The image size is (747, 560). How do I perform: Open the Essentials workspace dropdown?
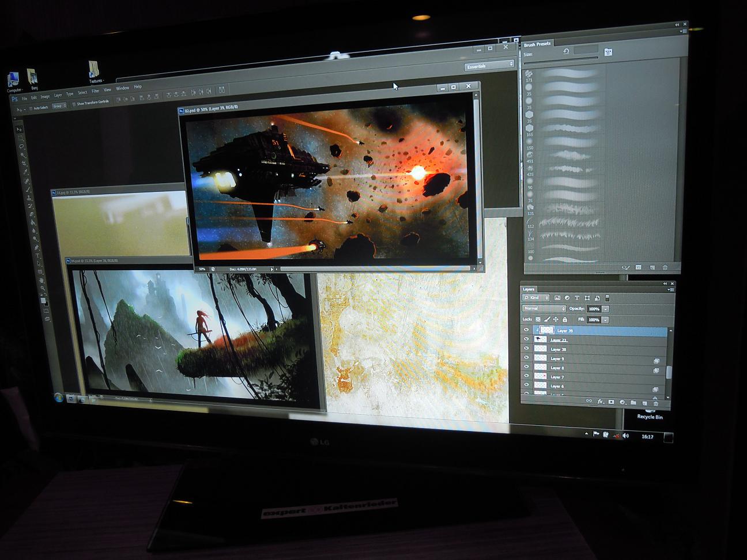click(x=489, y=66)
